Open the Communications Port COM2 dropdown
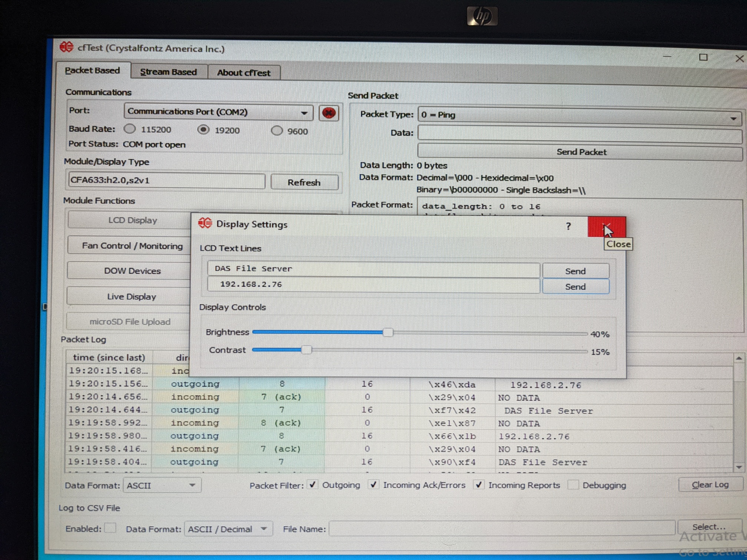The image size is (747, 560). (219, 112)
